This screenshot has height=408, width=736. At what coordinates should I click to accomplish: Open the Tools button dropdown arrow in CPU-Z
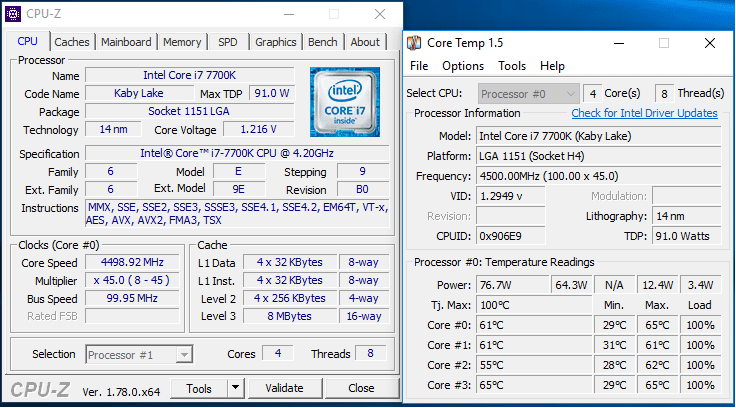click(x=236, y=388)
